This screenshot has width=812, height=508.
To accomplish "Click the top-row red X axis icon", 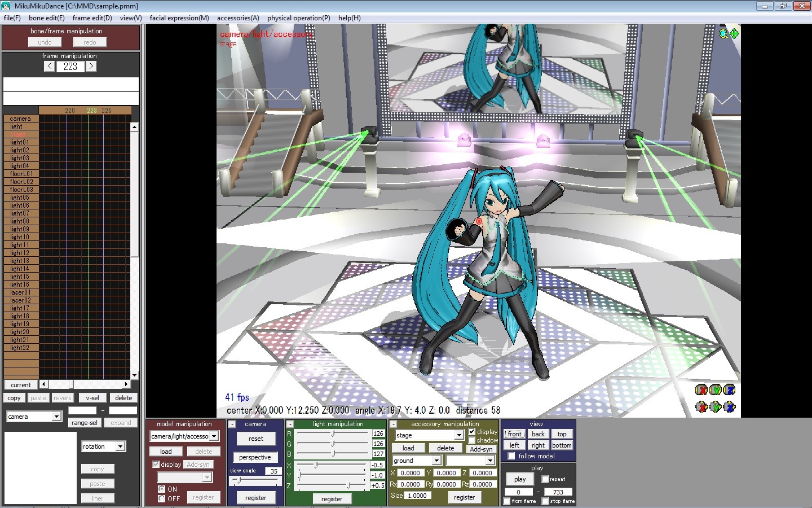I will 701,390.
